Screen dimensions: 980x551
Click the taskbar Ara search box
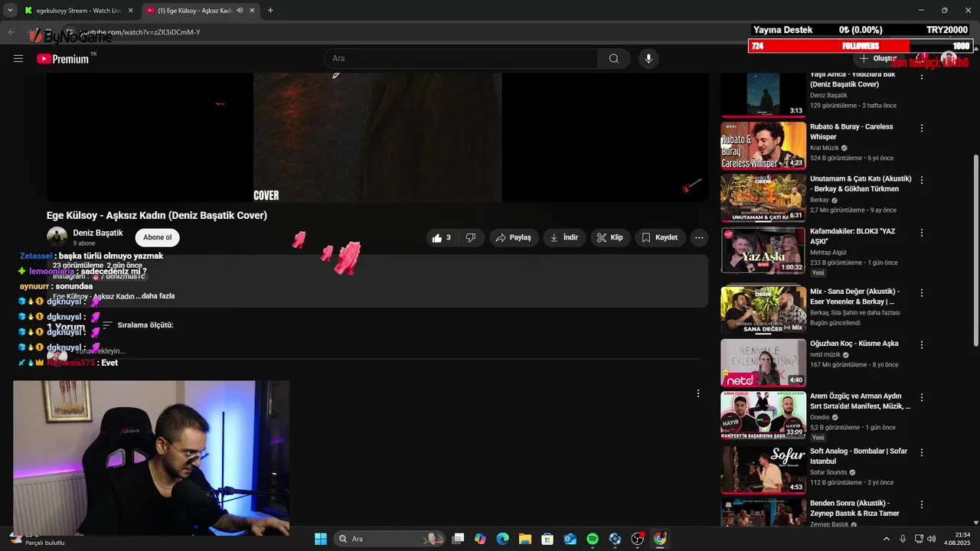[391, 539]
